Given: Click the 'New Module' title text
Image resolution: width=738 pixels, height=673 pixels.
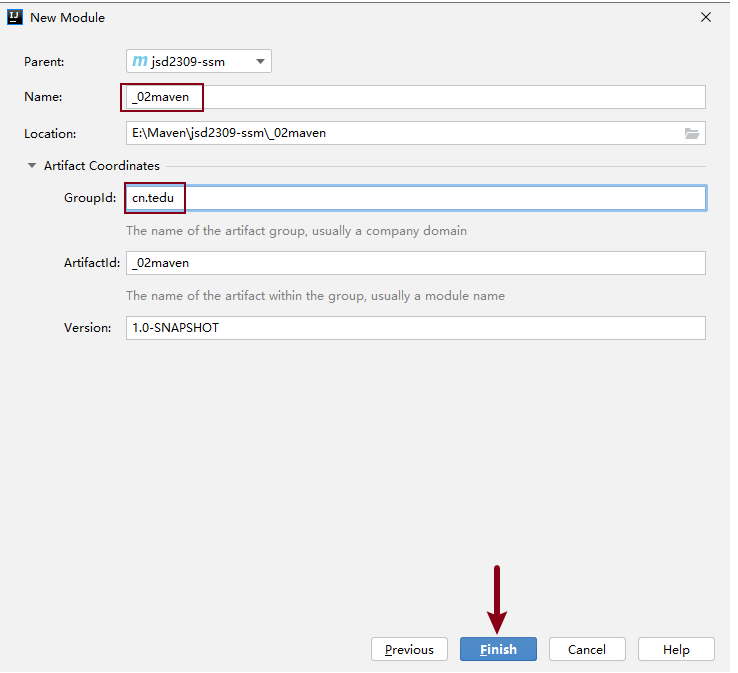Looking at the screenshot, I should 67,17.
